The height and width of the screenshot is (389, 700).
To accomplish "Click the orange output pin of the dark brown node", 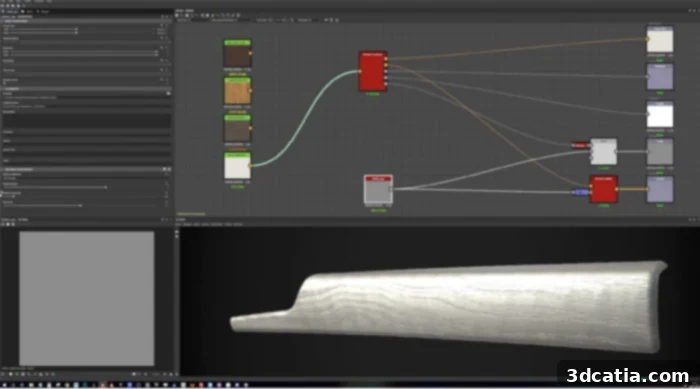I will point(250,53).
